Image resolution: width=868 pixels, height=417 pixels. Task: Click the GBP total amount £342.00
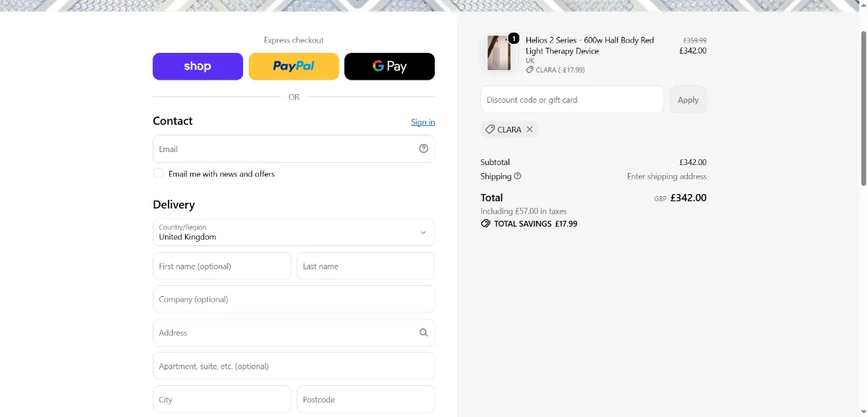(x=689, y=198)
